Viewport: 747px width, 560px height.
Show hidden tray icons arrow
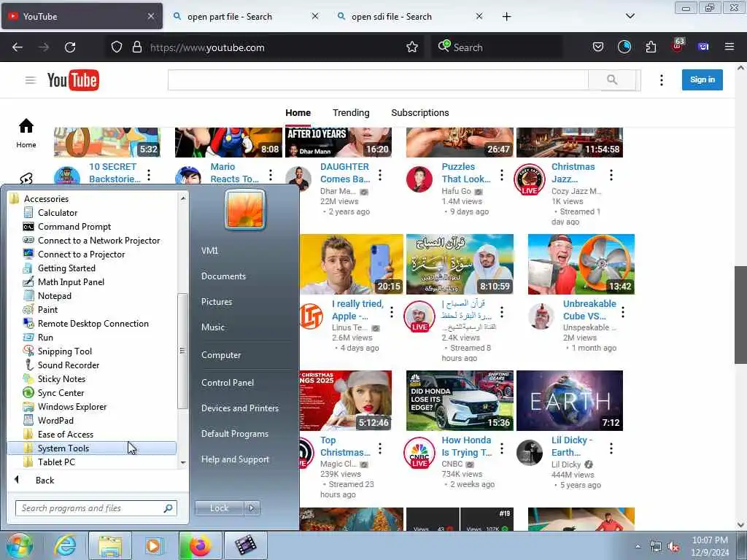click(638, 547)
